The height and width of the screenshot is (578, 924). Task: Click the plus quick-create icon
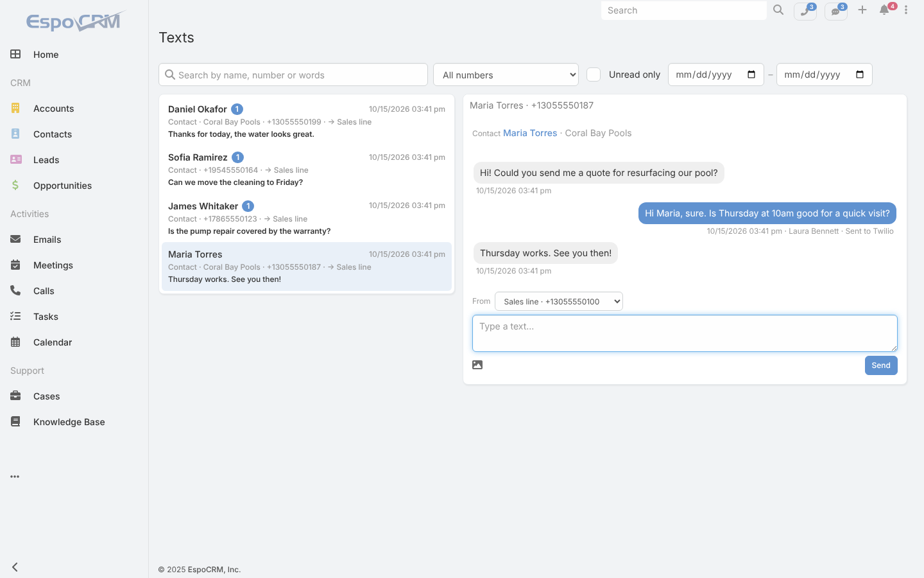pyautogui.click(x=862, y=10)
